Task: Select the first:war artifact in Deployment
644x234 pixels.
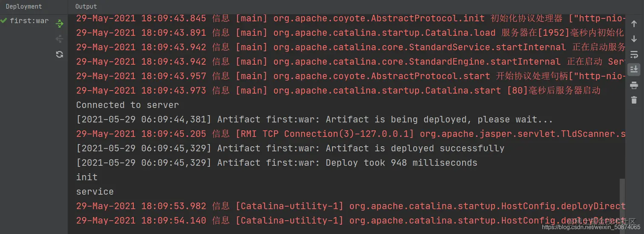Action: (x=29, y=20)
